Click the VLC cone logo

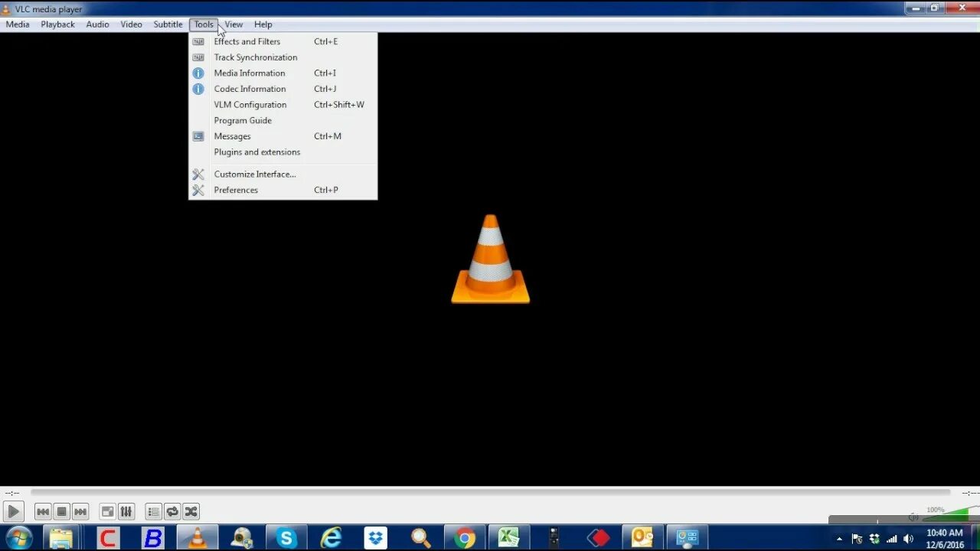coord(490,259)
